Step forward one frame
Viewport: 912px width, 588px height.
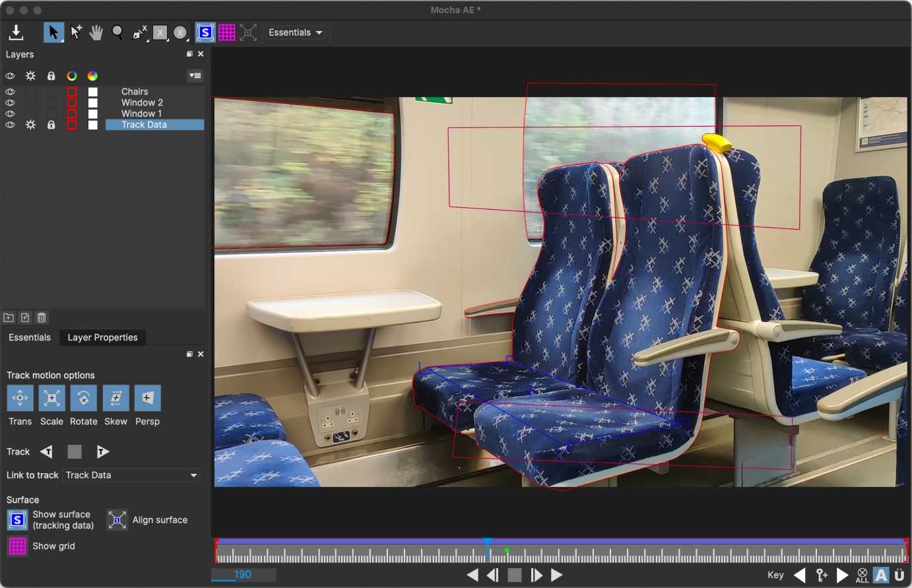click(x=536, y=575)
